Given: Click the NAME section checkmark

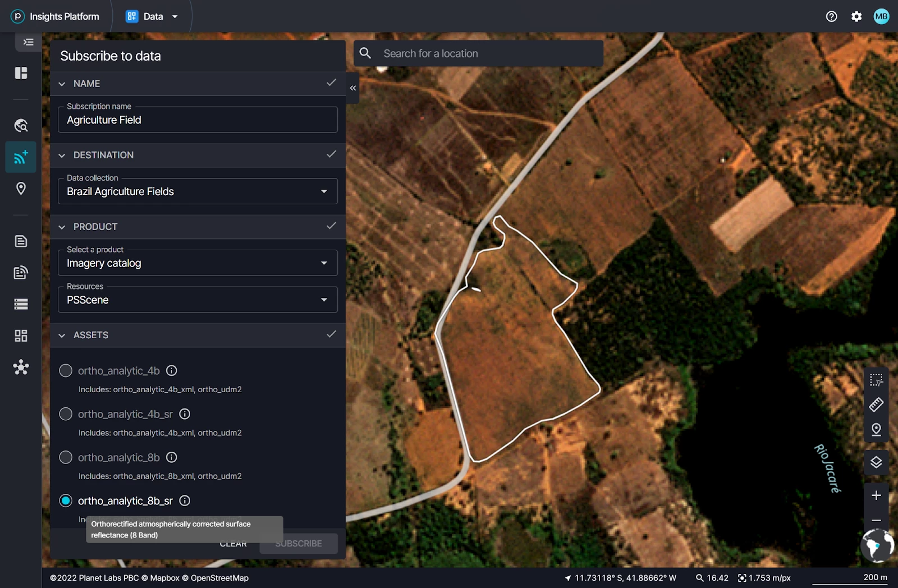Looking at the screenshot, I should pos(331,83).
